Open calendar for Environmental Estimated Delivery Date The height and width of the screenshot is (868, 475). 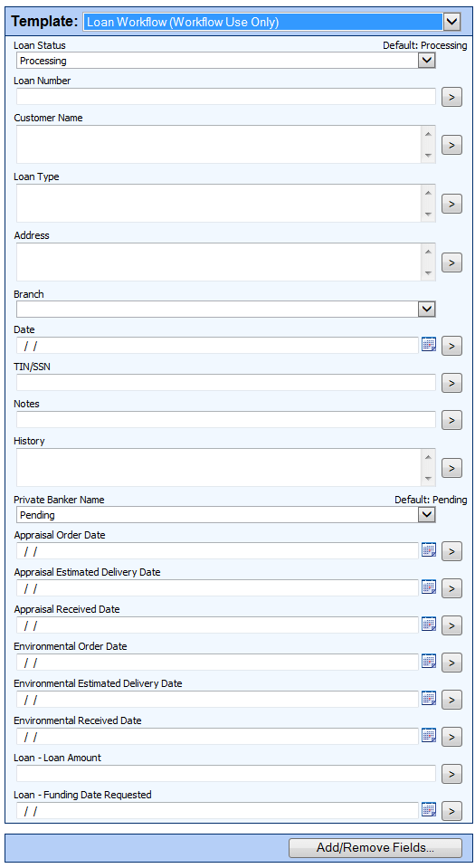pos(429,699)
